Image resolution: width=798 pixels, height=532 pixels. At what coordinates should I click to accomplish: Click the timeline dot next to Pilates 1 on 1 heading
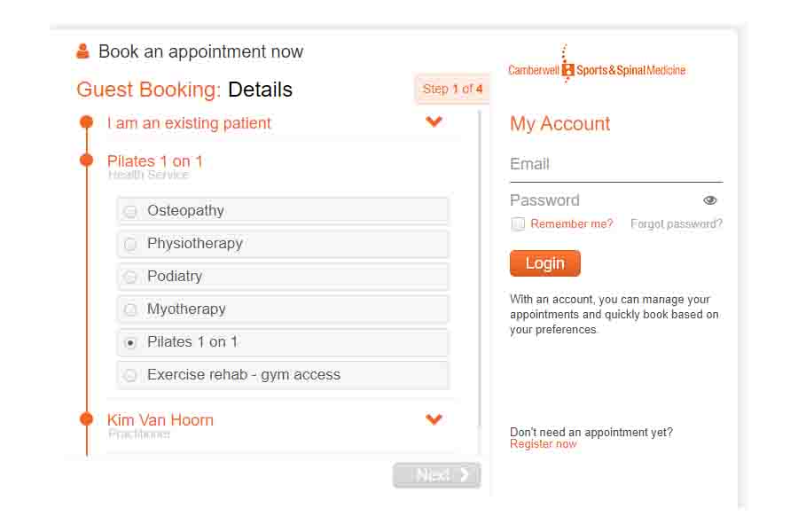click(87, 160)
